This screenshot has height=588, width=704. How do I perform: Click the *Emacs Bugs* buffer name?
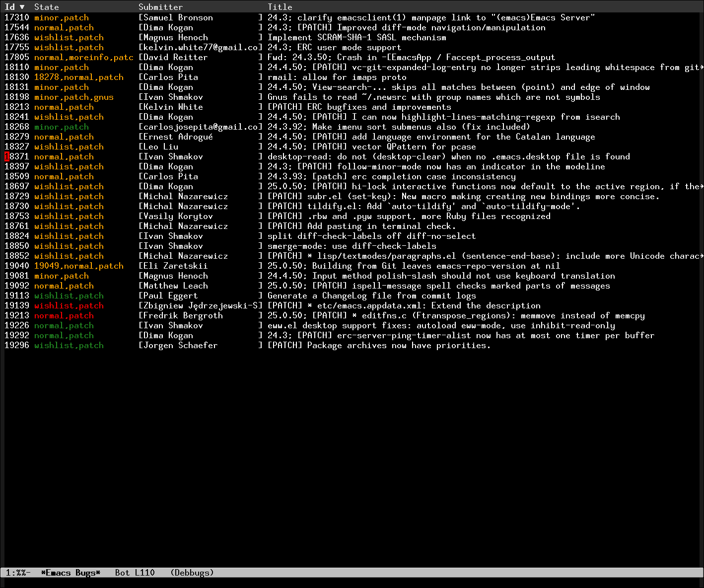(x=70, y=573)
